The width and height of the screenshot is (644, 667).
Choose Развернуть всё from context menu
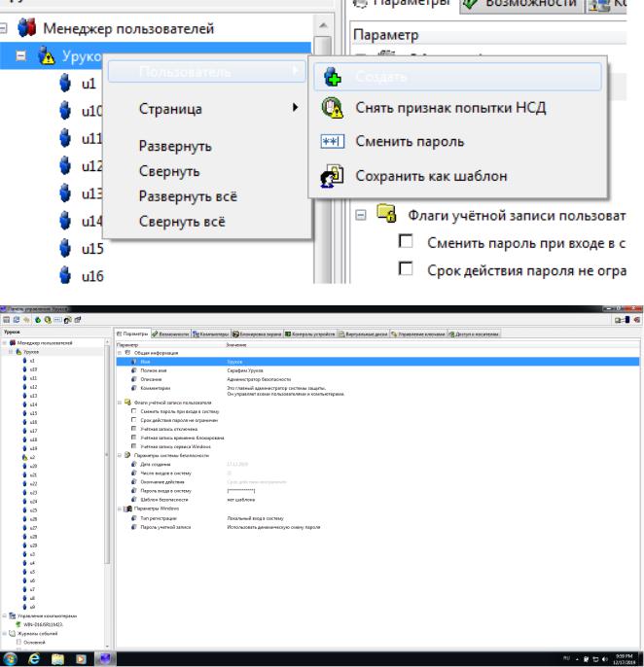pyautogui.click(x=189, y=195)
